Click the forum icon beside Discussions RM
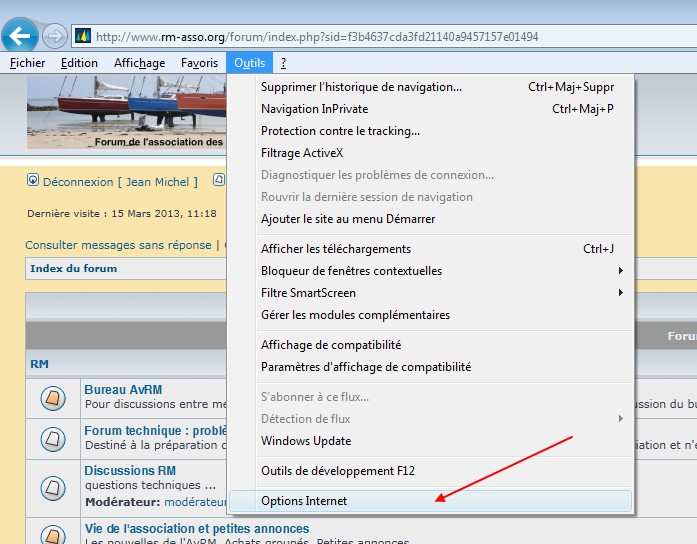 53,488
